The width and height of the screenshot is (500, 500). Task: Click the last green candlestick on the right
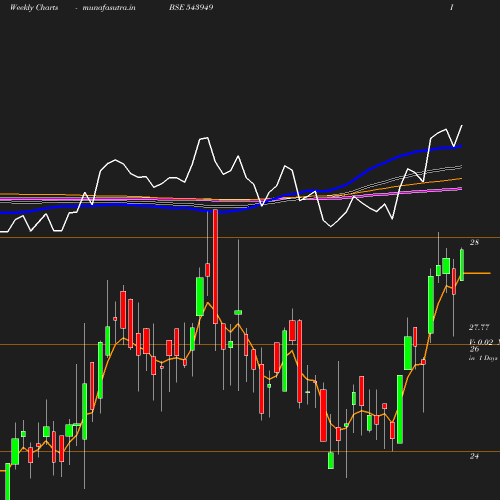(x=462, y=265)
